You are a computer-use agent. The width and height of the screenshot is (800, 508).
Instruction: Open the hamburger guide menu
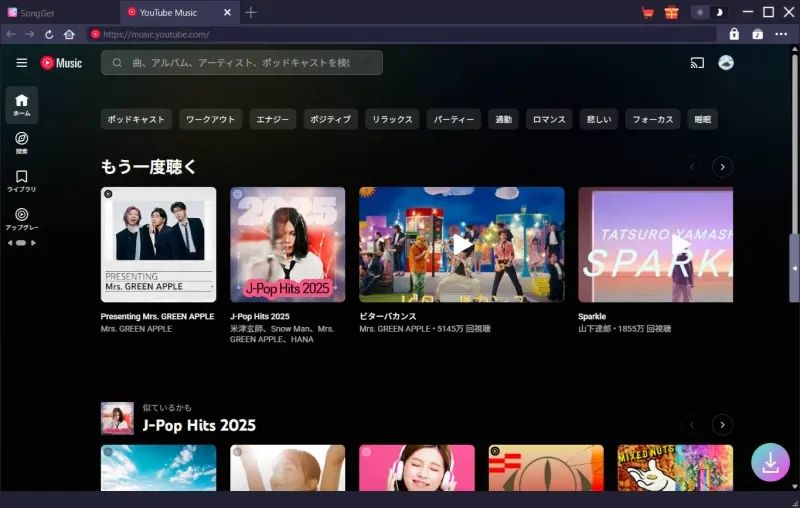point(21,63)
